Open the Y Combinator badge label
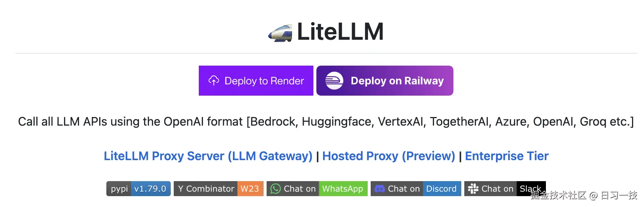 click(x=206, y=189)
